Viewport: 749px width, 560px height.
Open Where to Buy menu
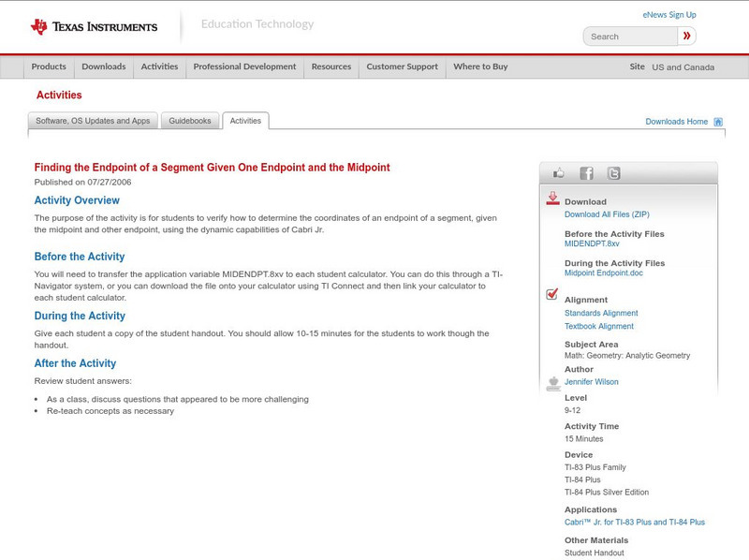coord(480,66)
